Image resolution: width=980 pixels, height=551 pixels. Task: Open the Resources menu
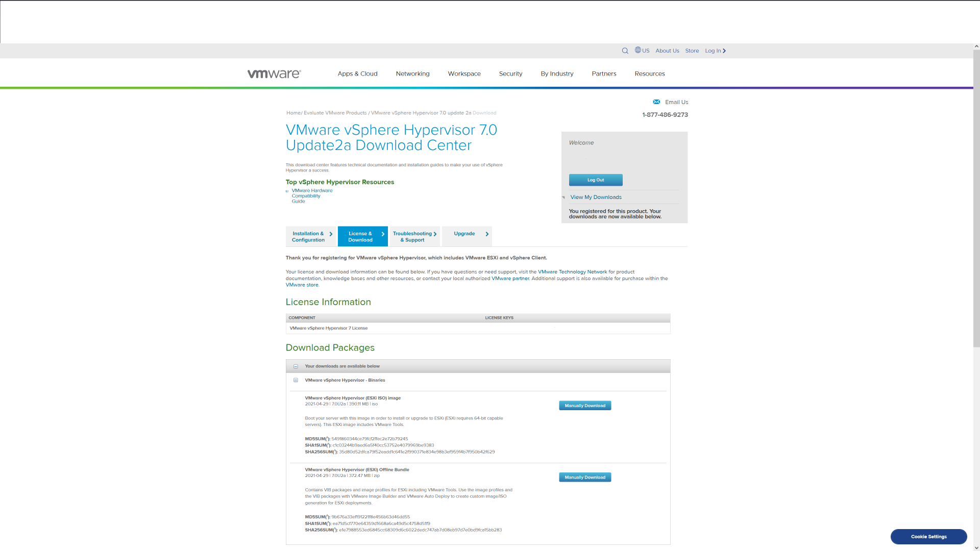(x=649, y=73)
